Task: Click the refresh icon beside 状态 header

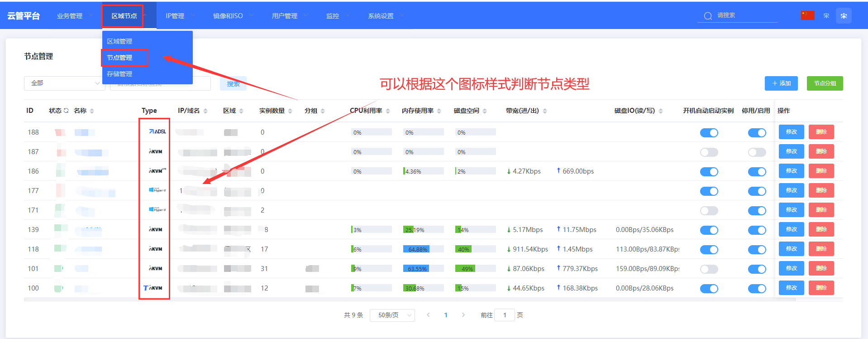Action: tap(66, 111)
